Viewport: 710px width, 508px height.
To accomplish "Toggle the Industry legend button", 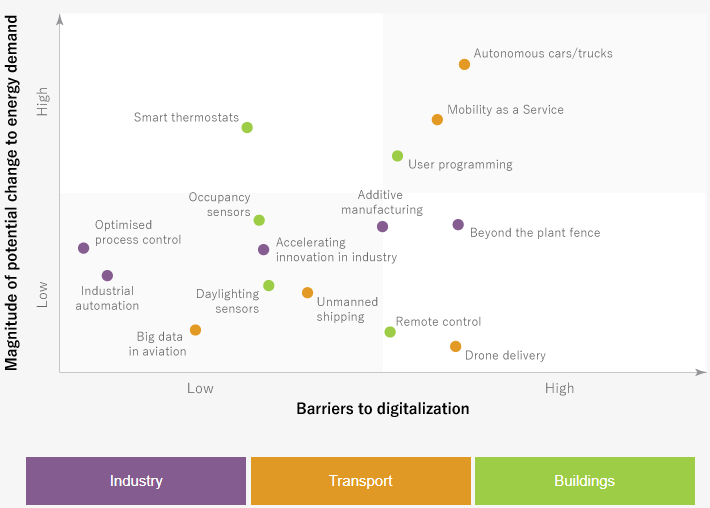I will (x=136, y=481).
